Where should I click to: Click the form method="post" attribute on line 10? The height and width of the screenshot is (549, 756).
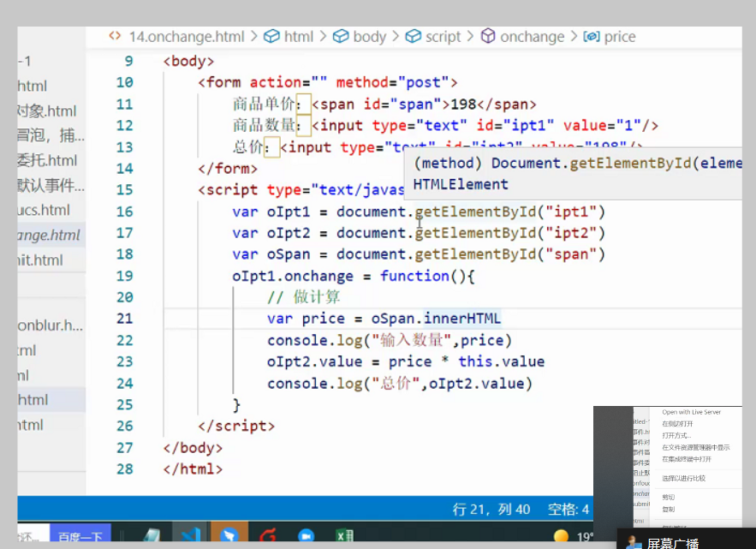point(392,82)
